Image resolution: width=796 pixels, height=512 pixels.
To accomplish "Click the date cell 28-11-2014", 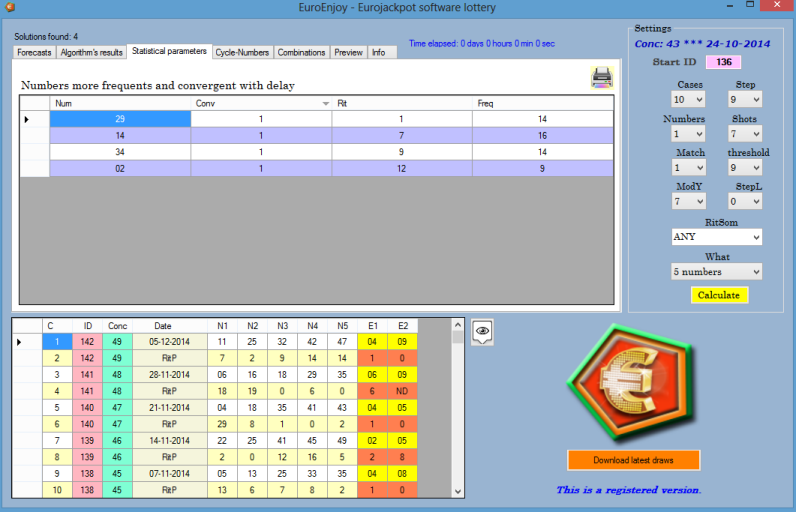I will pyautogui.click(x=170, y=374).
